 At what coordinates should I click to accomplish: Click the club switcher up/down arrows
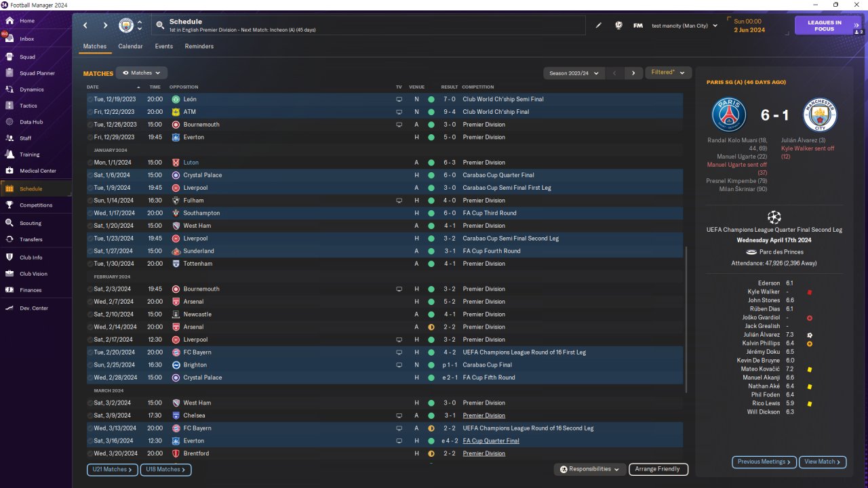(x=140, y=26)
